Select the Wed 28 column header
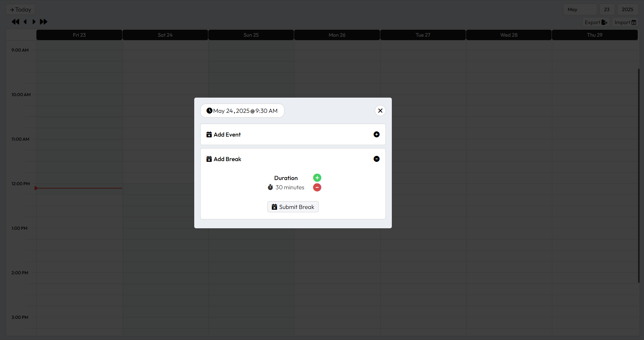The width and height of the screenshot is (644, 340). pyautogui.click(x=509, y=35)
